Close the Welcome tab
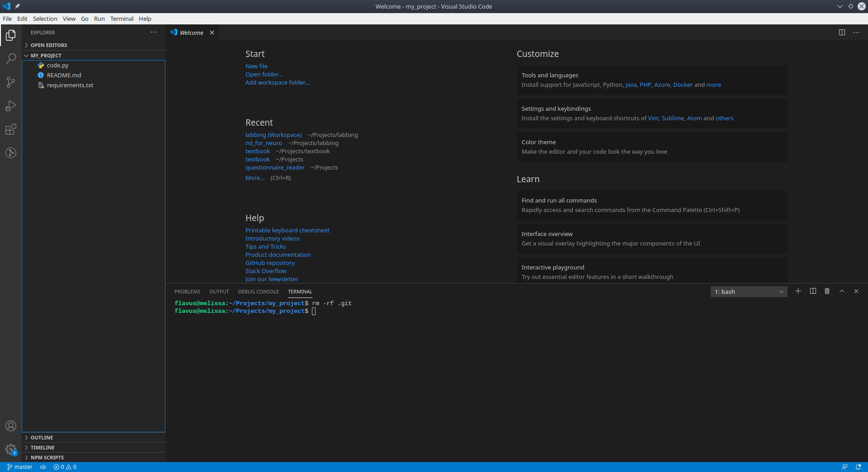868x472 pixels. pos(212,33)
